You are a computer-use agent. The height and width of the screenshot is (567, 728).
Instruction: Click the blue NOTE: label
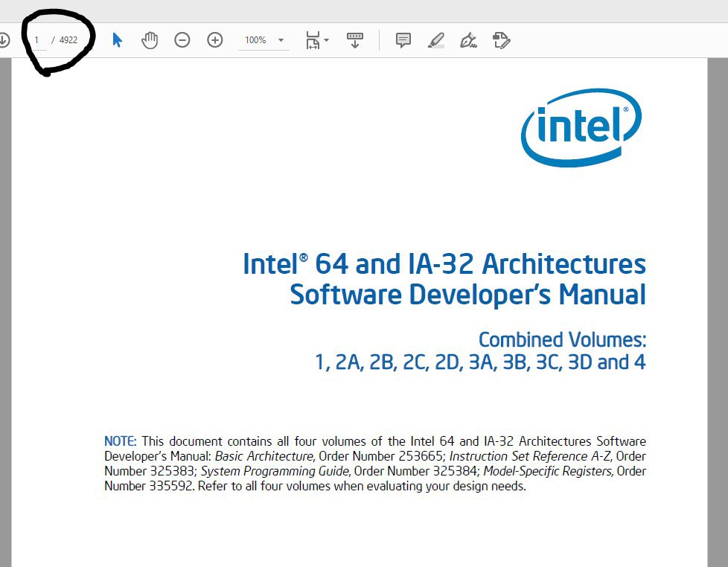click(121, 441)
